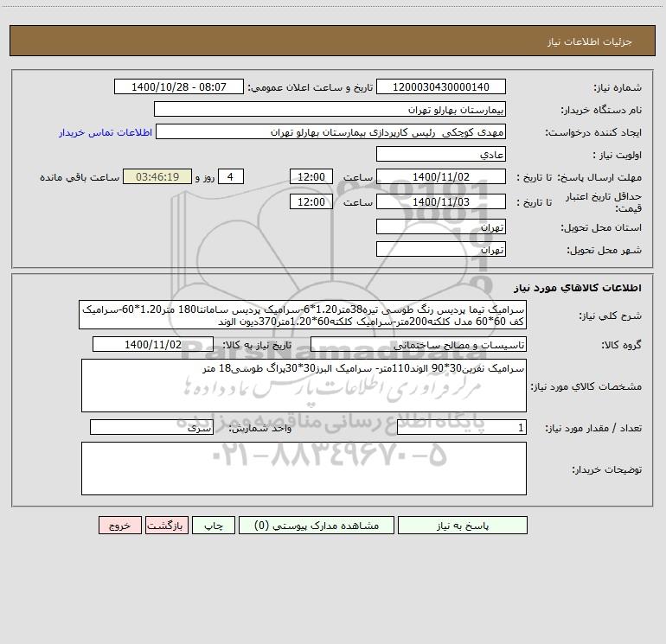This screenshot has width=666, height=644.
Task: Click the 'شهر محل تحویل:' label
Action: pos(604,251)
